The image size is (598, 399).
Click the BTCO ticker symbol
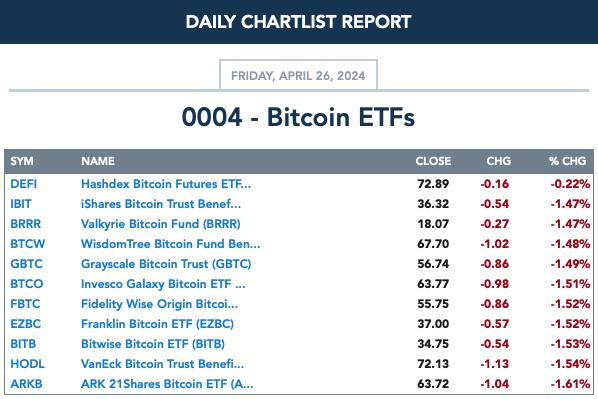[27, 284]
